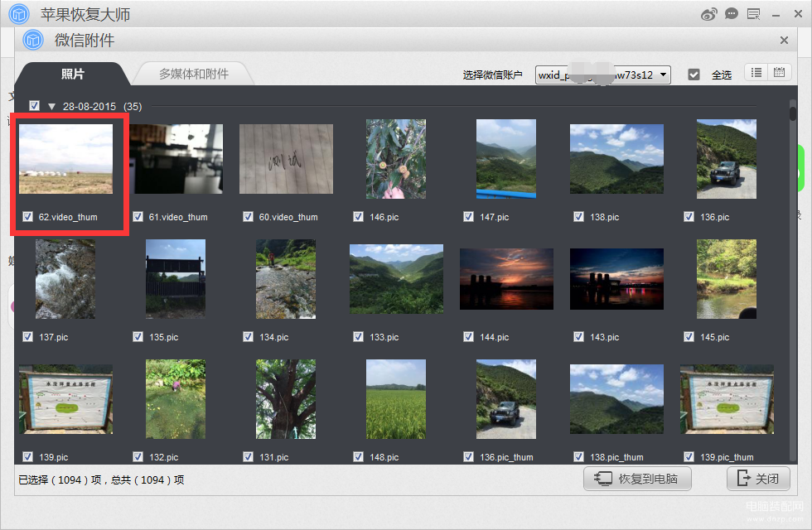812x530 pixels.
Task: Uncheck 143.pic checkbox
Action: (579, 336)
